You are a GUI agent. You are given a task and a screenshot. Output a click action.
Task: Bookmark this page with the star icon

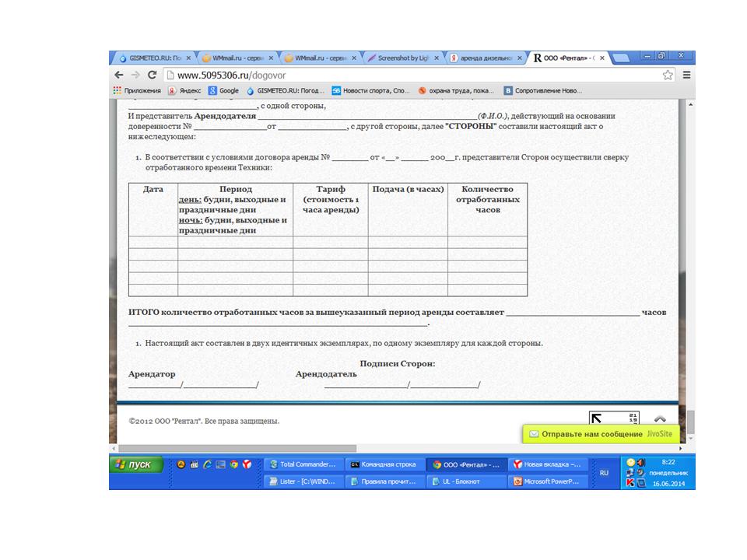668,75
